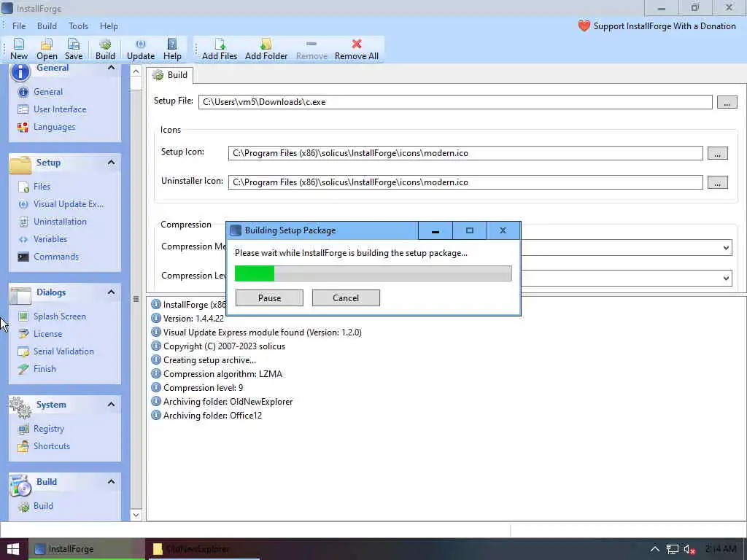Viewport: 747px width, 560px height.
Task: Start the Build toolbar icon with gears
Action: click(105, 49)
